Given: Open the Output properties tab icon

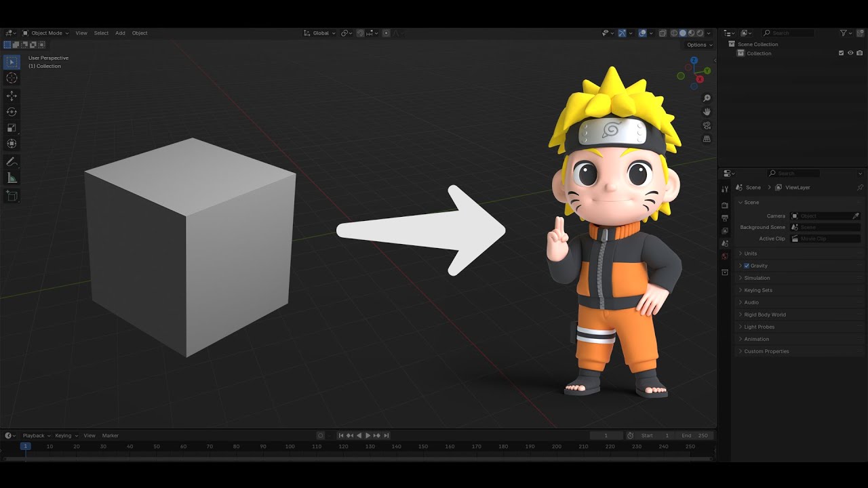Looking at the screenshot, I should coord(725,218).
